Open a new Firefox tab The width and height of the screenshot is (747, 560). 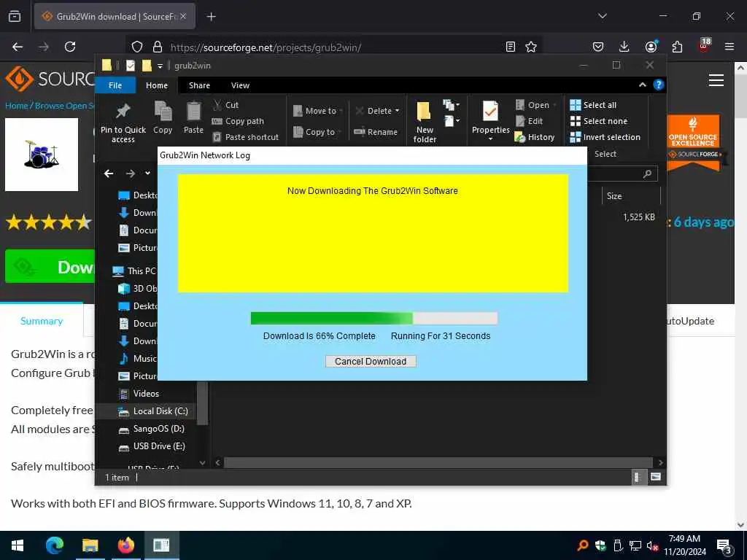[x=211, y=17]
